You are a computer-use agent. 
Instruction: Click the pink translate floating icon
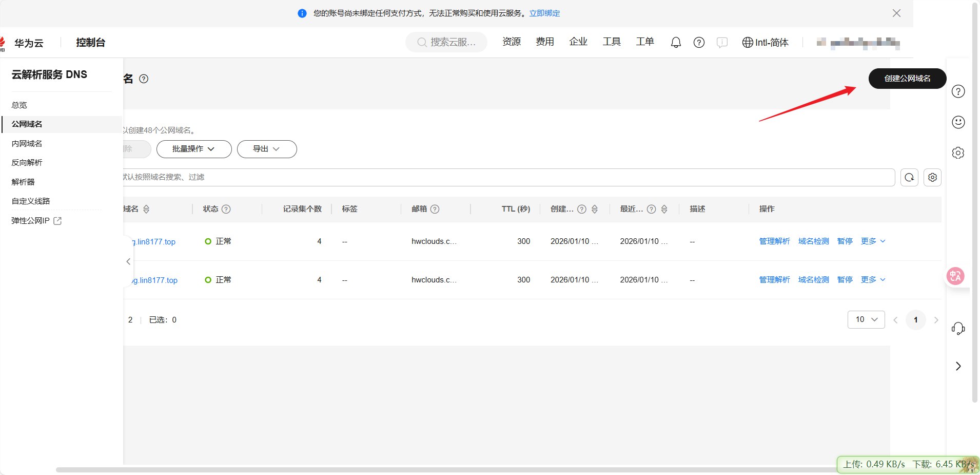(955, 276)
